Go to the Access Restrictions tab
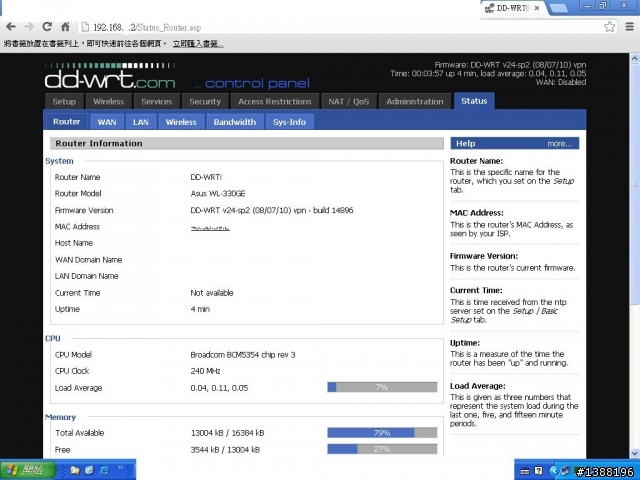 [x=275, y=102]
